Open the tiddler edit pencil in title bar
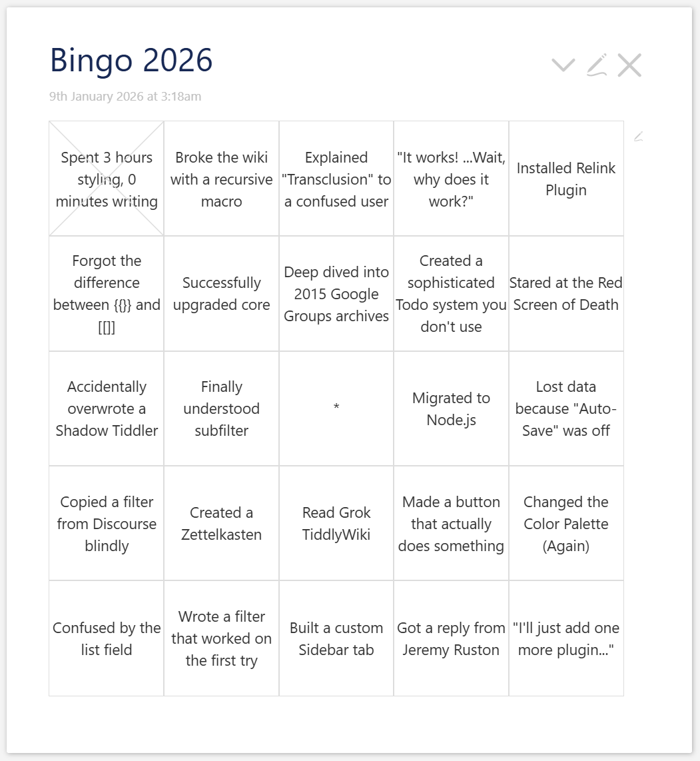This screenshot has width=700, height=761. (x=597, y=65)
